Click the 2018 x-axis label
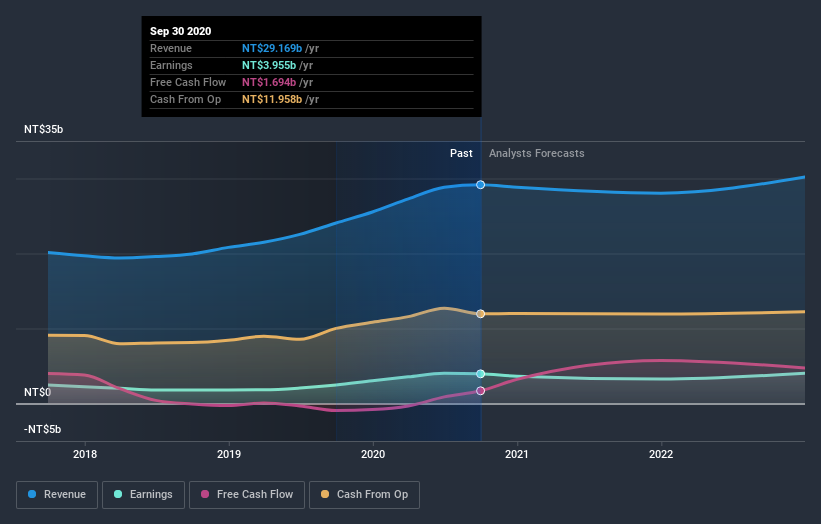The width and height of the screenshot is (821, 524). [85, 454]
